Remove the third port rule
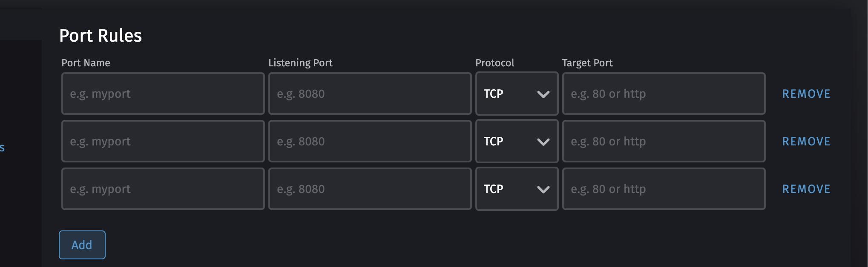868x267 pixels. click(806, 189)
